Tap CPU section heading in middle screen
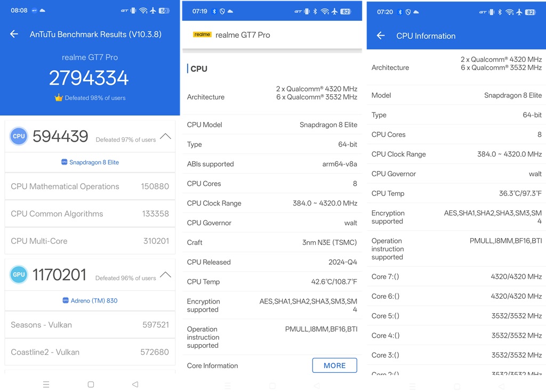Screen dimensions: 546x392 pyautogui.click(x=199, y=69)
